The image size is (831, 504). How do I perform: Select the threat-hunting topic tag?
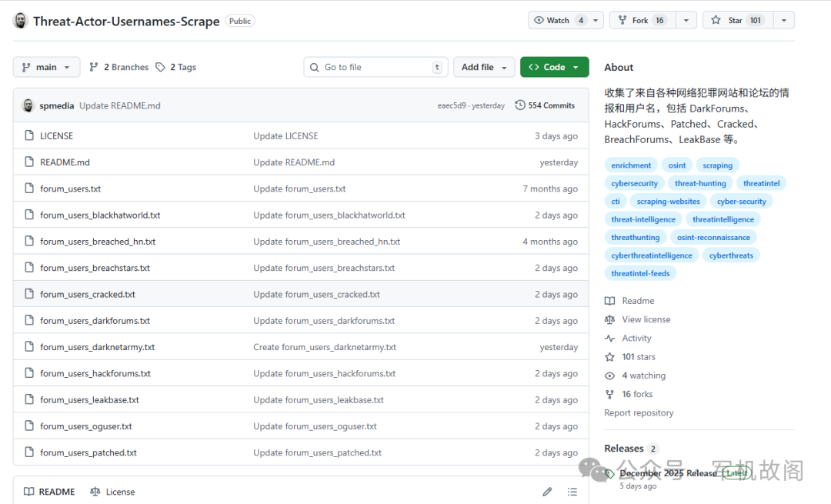[x=700, y=184]
